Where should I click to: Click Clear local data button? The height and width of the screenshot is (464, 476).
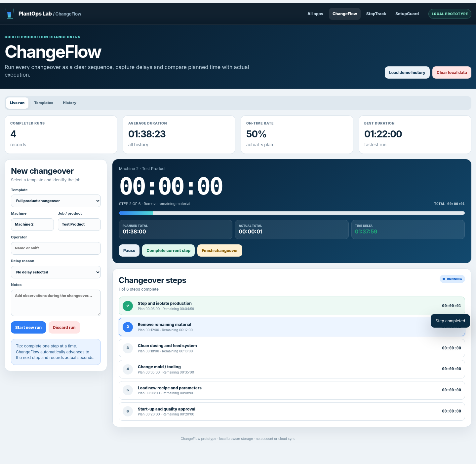(452, 73)
